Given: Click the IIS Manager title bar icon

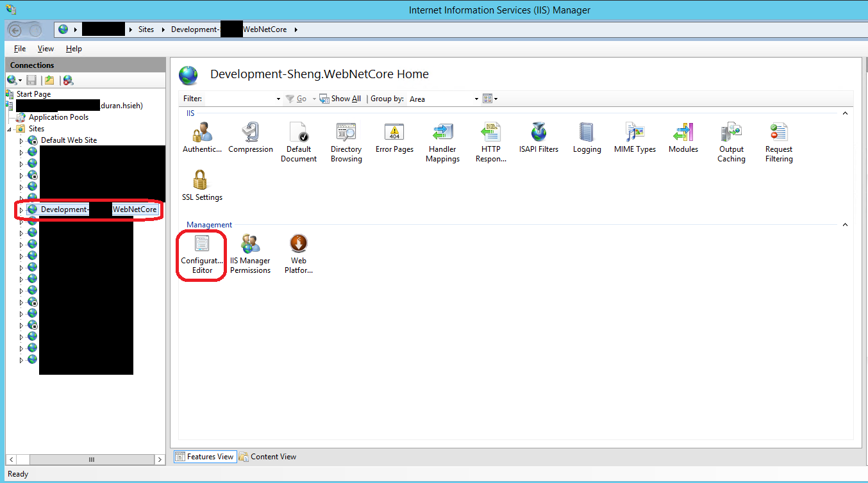Looking at the screenshot, I should coord(11,9).
